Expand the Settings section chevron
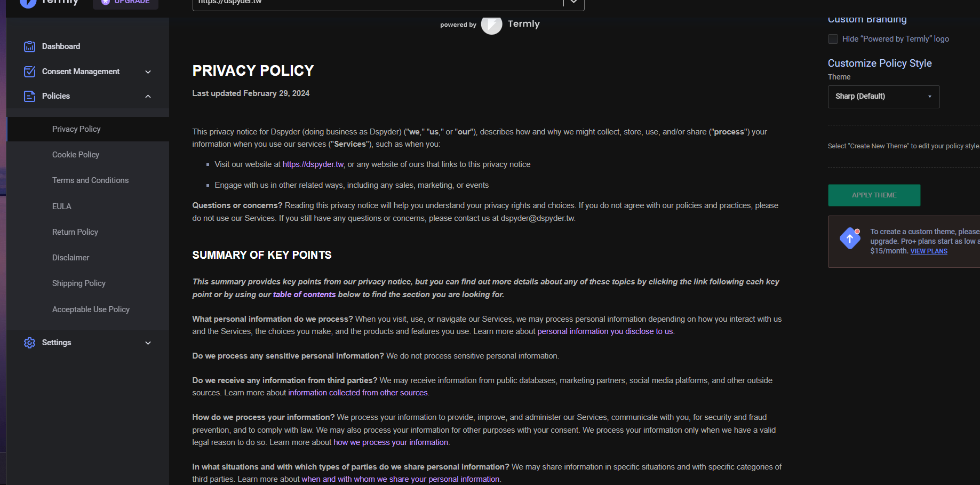The image size is (980, 485). pyautogui.click(x=148, y=343)
